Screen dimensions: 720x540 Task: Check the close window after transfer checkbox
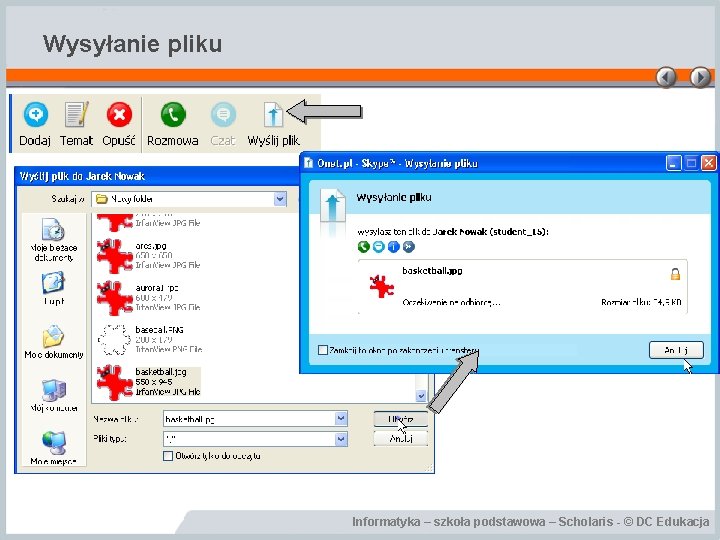click(x=323, y=350)
